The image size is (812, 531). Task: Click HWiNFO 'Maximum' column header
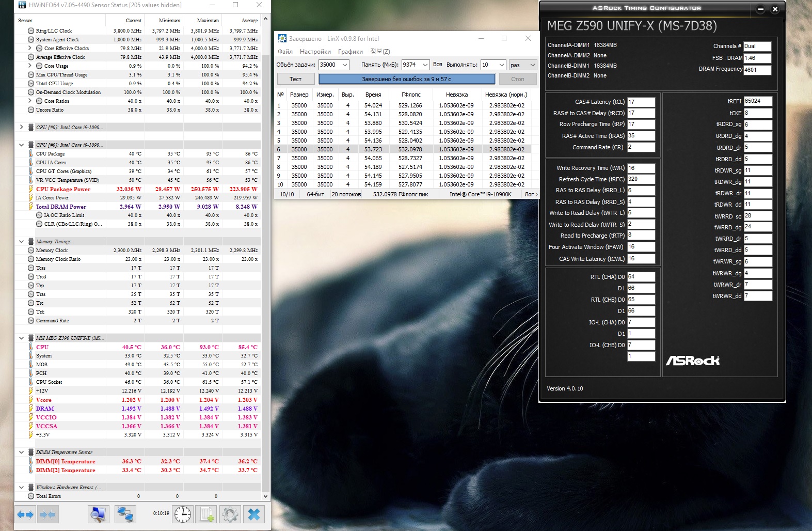pos(203,20)
